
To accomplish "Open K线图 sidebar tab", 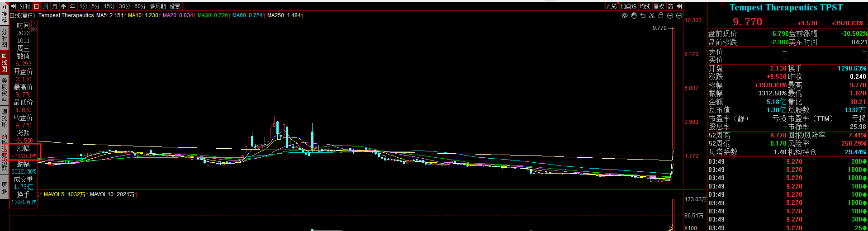I will point(5,63).
